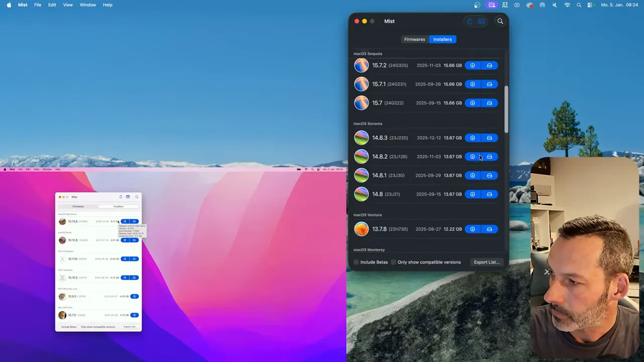The height and width of the screenshot is (362, 644).
Task: Open search in the Mist window
Action: [500, 21]
